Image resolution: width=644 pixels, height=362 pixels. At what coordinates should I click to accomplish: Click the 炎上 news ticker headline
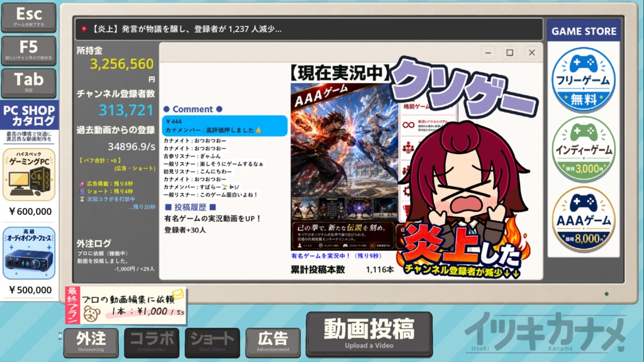click(186, 29)
